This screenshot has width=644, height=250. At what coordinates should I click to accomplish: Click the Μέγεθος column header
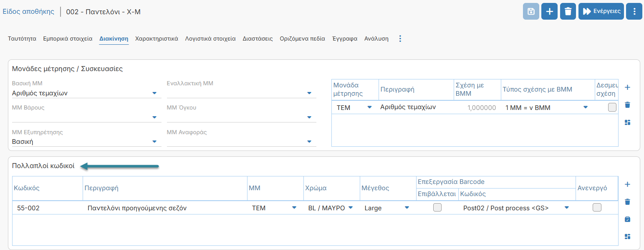pos(388,188)
